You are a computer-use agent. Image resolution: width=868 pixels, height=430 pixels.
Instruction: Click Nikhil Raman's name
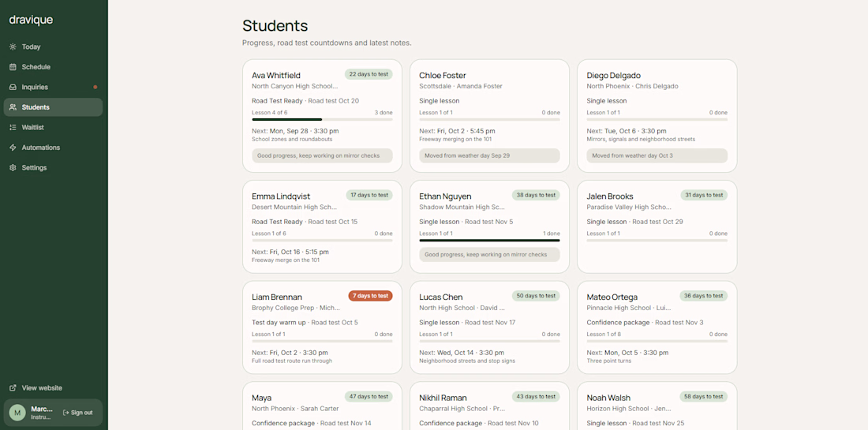(x=443, y=398)
